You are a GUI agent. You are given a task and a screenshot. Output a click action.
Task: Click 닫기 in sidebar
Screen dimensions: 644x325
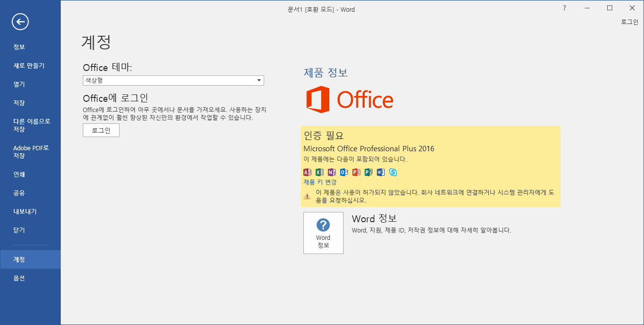point(30,230)
